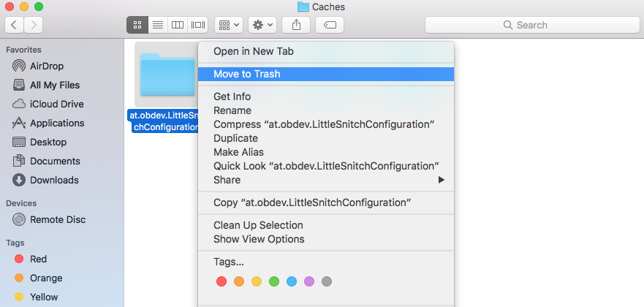Choose Quick Look at.obdev.LittleSnitchConfiguration
644x307 pixels.
coord(326,166)
